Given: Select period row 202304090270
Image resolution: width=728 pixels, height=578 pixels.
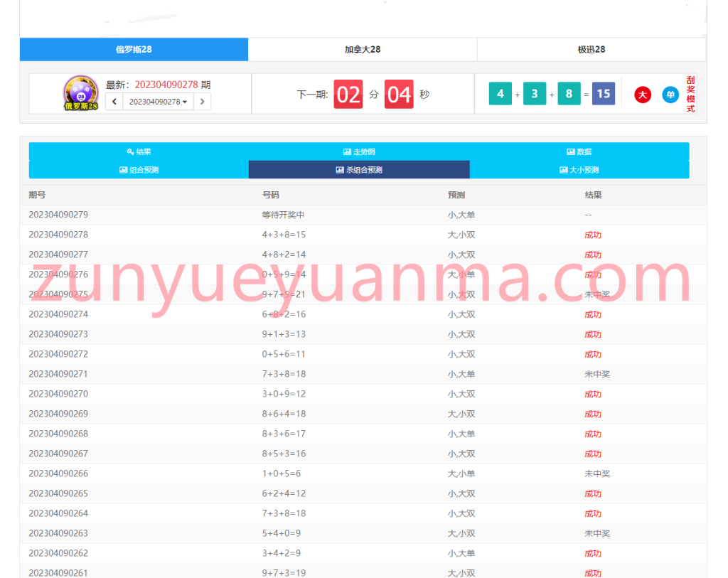Looking at the screenshot, I should (363, 394).
